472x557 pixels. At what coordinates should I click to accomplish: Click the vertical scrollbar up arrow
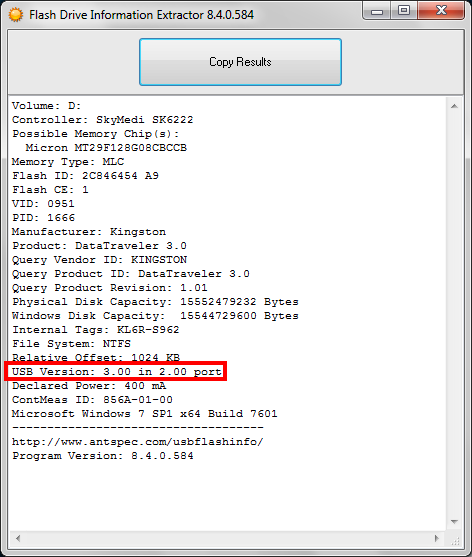click(454, 106)
